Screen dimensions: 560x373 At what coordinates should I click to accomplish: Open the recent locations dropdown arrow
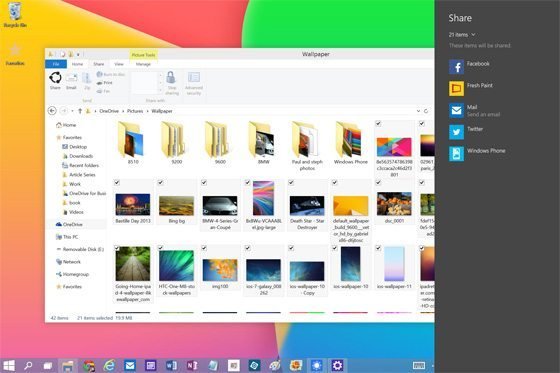[72, 111]
